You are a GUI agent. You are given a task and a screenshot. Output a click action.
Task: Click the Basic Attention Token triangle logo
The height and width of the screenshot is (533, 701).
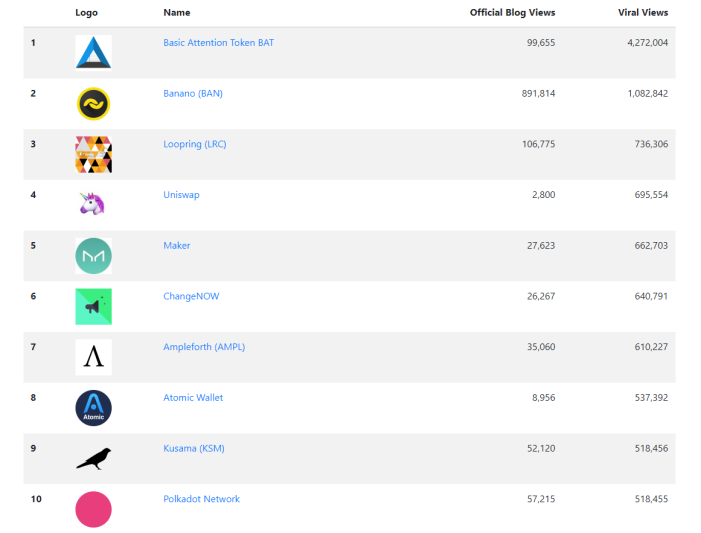(x=93, y=53)
